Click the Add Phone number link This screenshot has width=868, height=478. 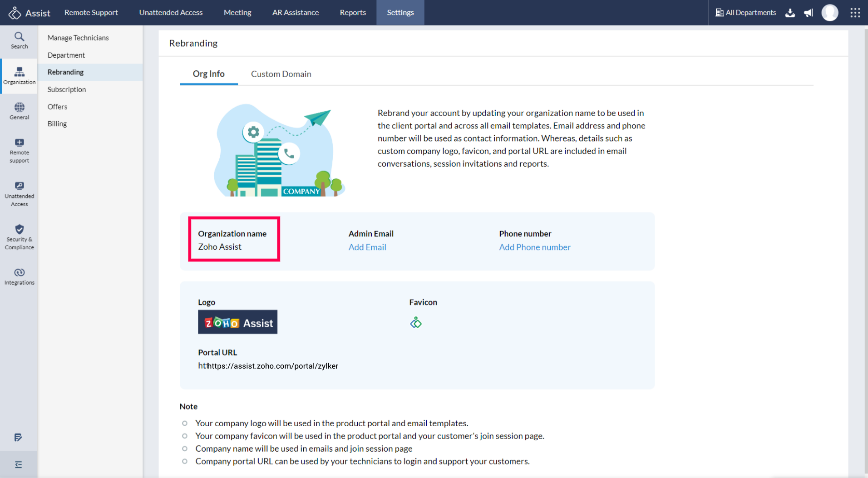[535, 247]
